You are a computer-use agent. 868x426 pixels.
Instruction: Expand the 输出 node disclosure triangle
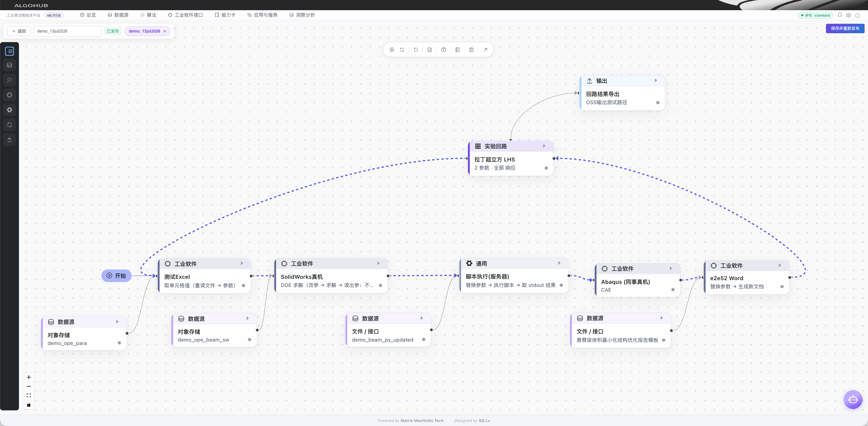point(656,80)
